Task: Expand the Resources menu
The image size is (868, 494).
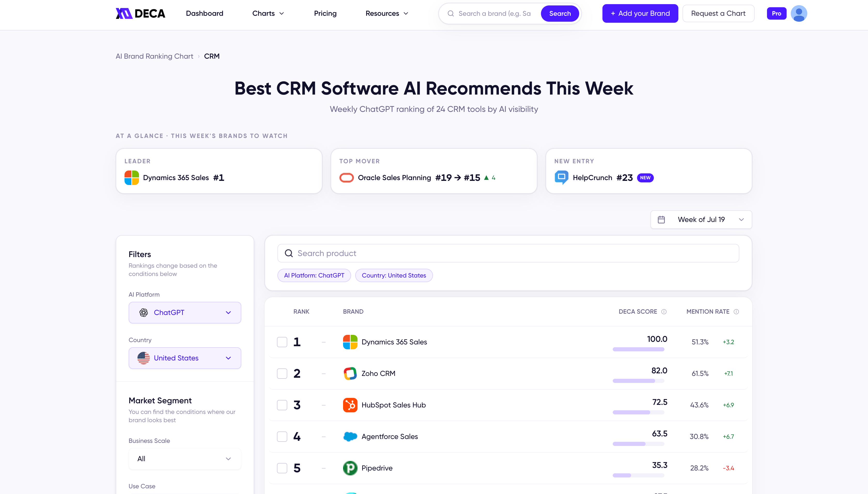Action: pyautogui.click(x=387, y=14)
